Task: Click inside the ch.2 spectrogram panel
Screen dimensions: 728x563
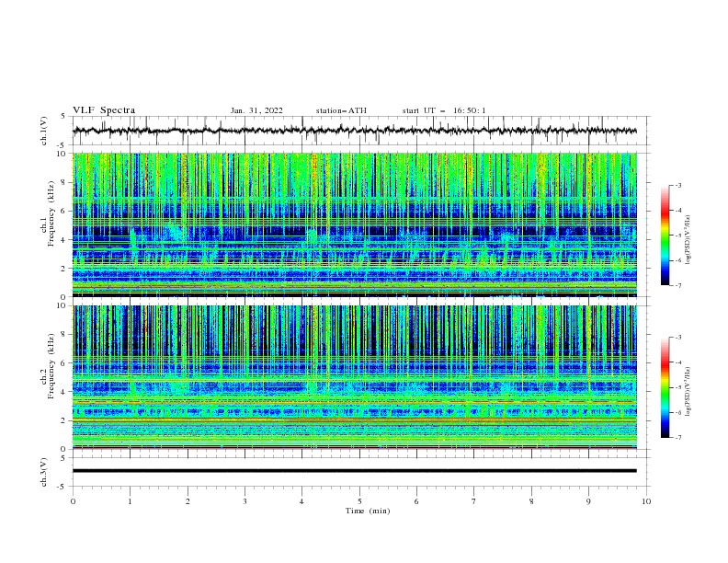Action: [x=355, y=377]
